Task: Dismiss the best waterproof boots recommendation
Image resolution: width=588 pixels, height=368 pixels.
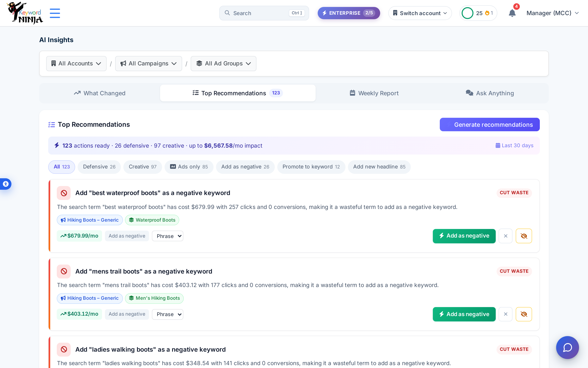Action: [x=506, y=236]
